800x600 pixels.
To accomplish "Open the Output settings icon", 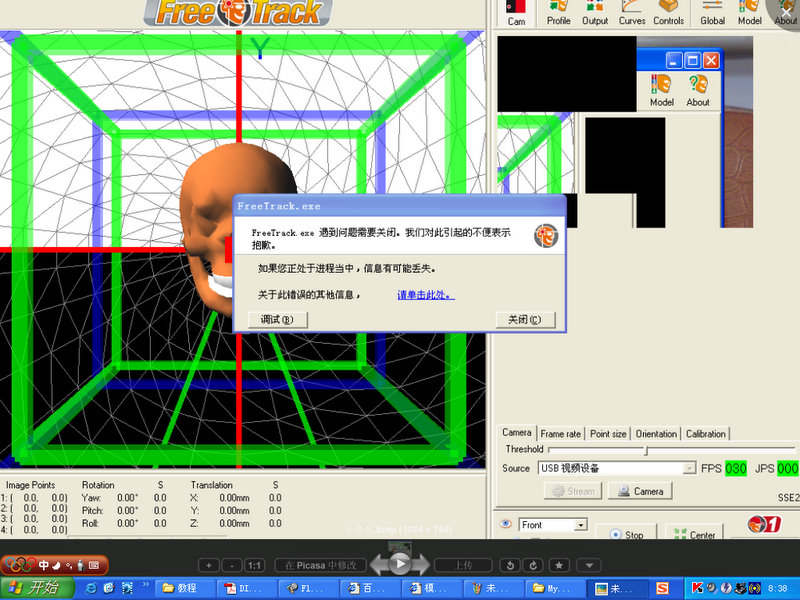I will pos(595,13).
